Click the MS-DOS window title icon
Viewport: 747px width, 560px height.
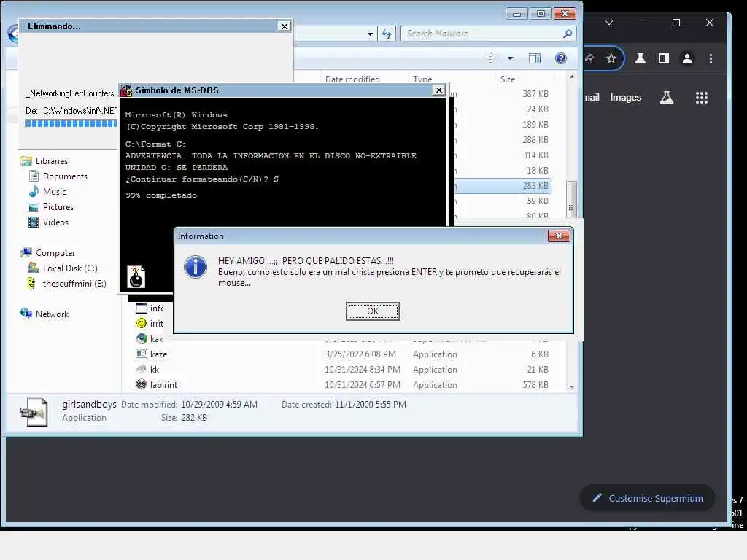tap(126, 90)
